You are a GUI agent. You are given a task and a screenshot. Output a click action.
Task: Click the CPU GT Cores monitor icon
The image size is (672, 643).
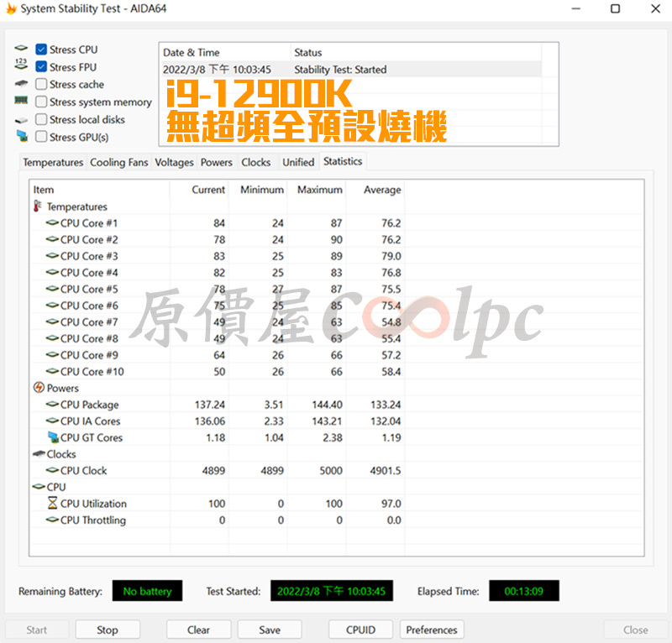[x=53, y=437]
